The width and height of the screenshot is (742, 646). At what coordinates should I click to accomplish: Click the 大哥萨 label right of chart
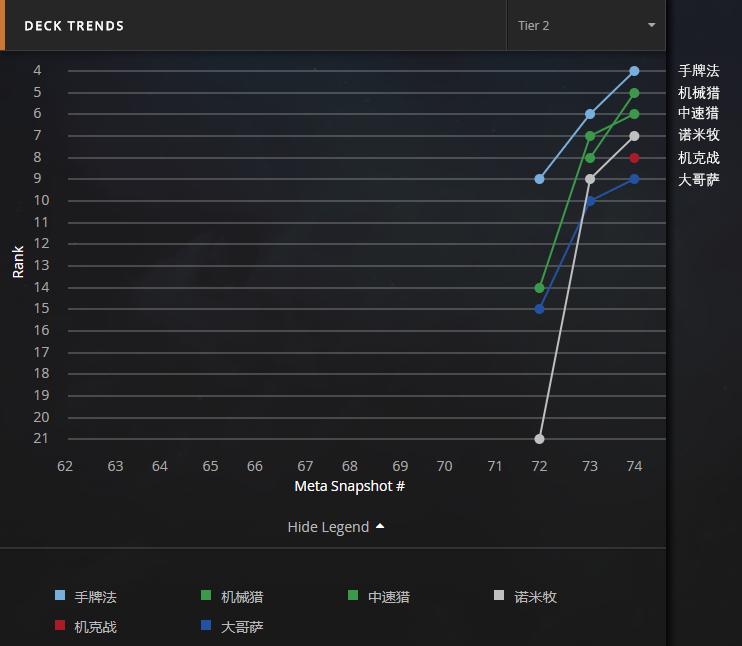click(699, 179)
